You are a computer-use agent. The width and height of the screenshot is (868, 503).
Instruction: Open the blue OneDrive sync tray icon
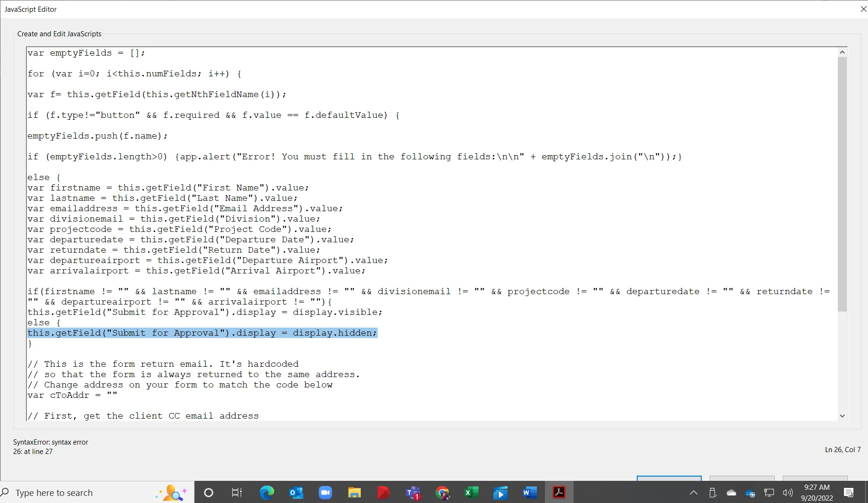(x=750, y=493)
